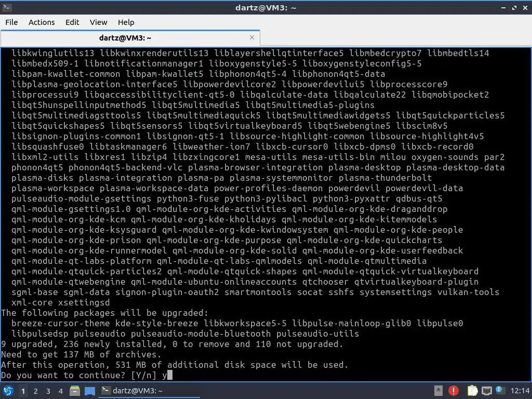Click the 12:14 panel clock

pyautogui.click(x=520, y=391)
